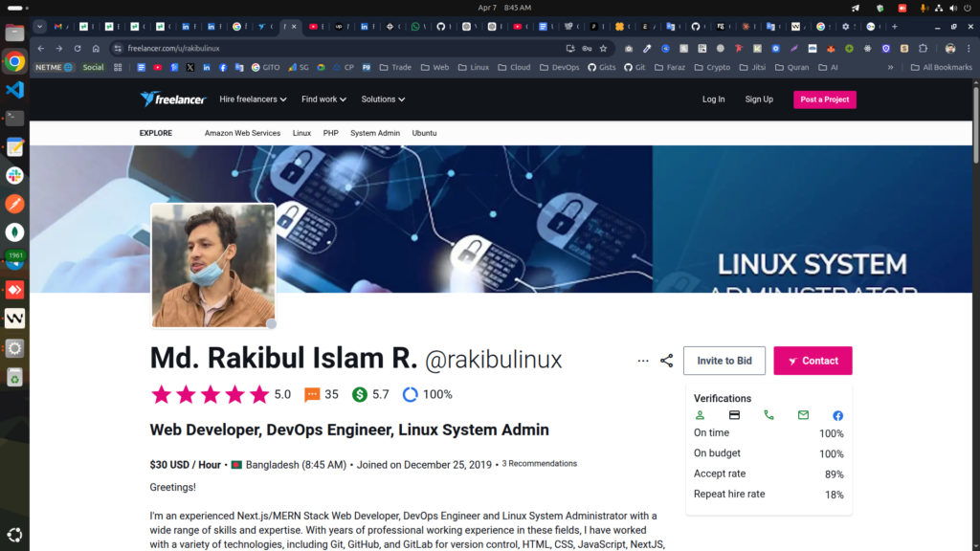Launch Visual Studio Code from dock
Image resolution: width=980 pixels, height=551 pixels.
click(x=14, y=90)
